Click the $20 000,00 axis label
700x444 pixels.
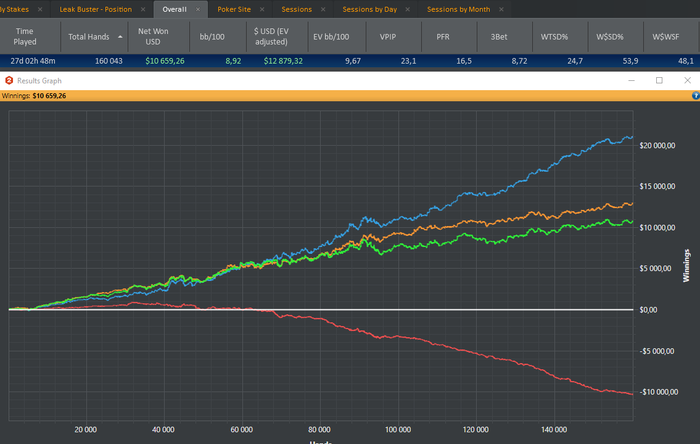point(657,145)
